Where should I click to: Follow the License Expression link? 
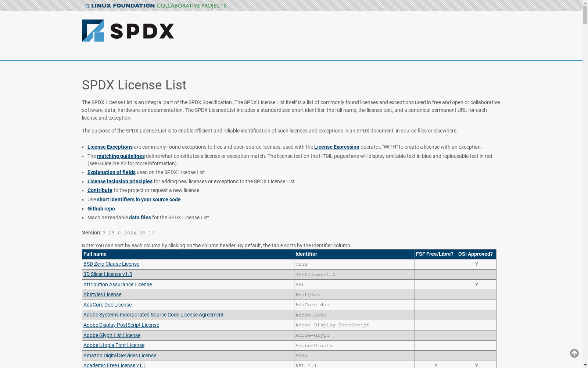point(337,147)
